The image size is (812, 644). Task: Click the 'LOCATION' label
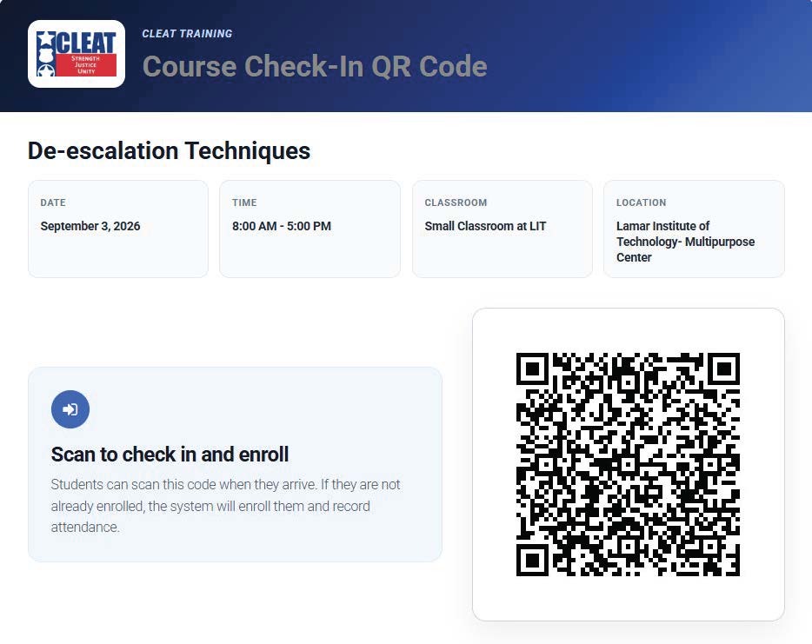coord(641,202)
